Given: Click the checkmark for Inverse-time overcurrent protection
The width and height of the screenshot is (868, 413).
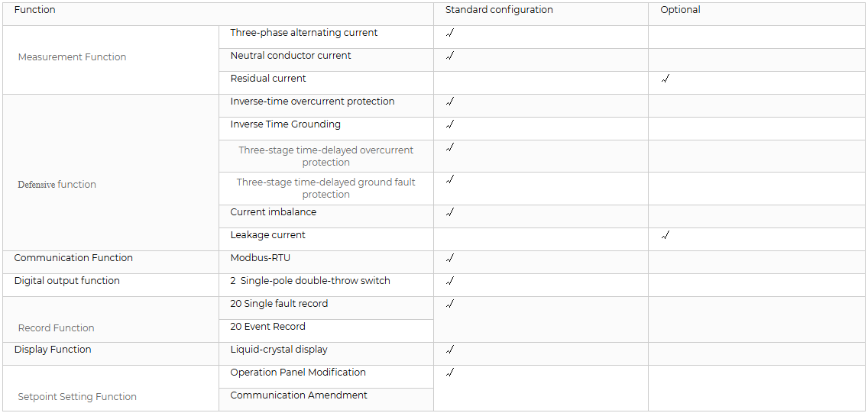Looking at the screenshot, I should pos(449,102).
